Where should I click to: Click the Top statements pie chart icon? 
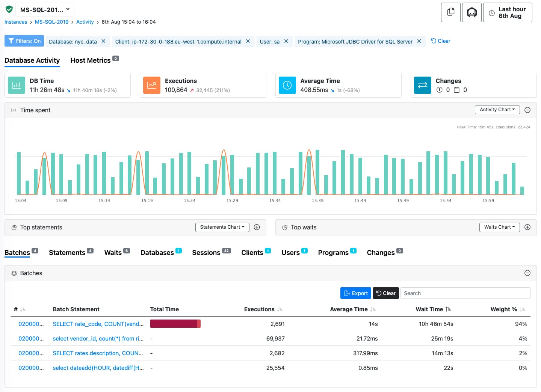coord(14,227)
